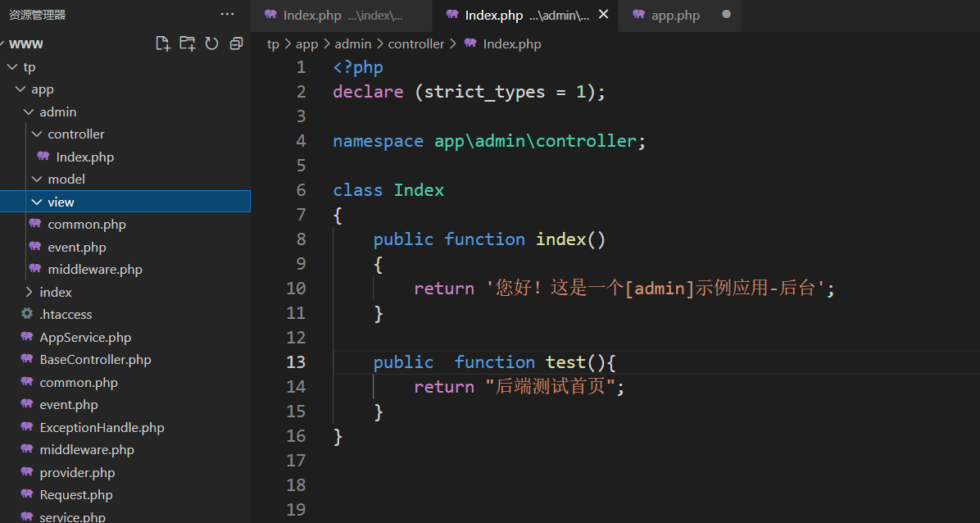Viewport: 980px width, 523px height.
Task: Open the explorer more actions ellipsis
Action: tap(228, 15)
